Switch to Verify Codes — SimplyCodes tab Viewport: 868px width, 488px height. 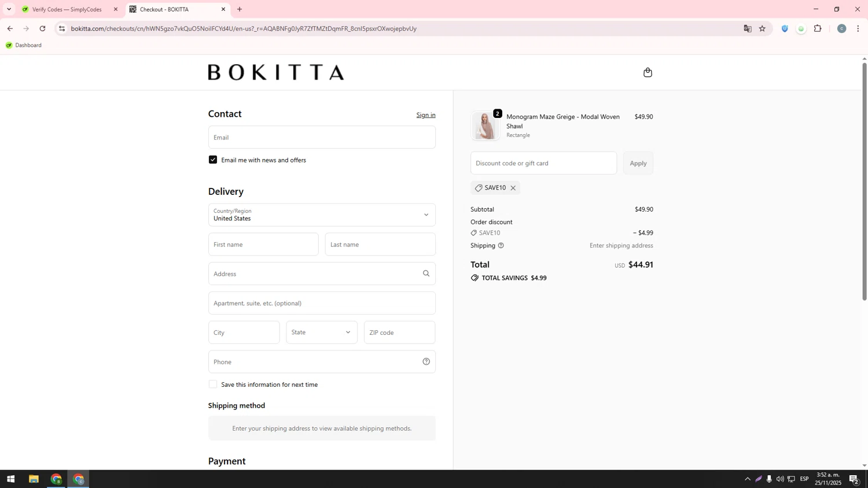click(x=67, y=9)
